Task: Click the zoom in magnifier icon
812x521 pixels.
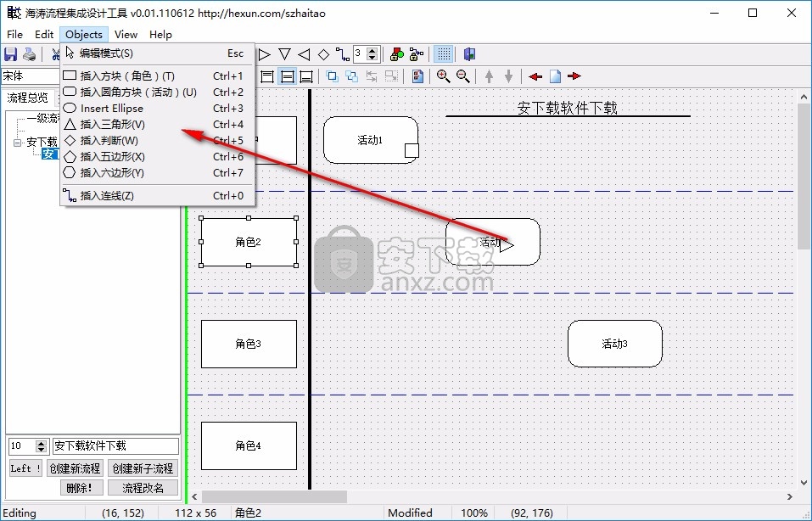Action: (x=443, y=76)
